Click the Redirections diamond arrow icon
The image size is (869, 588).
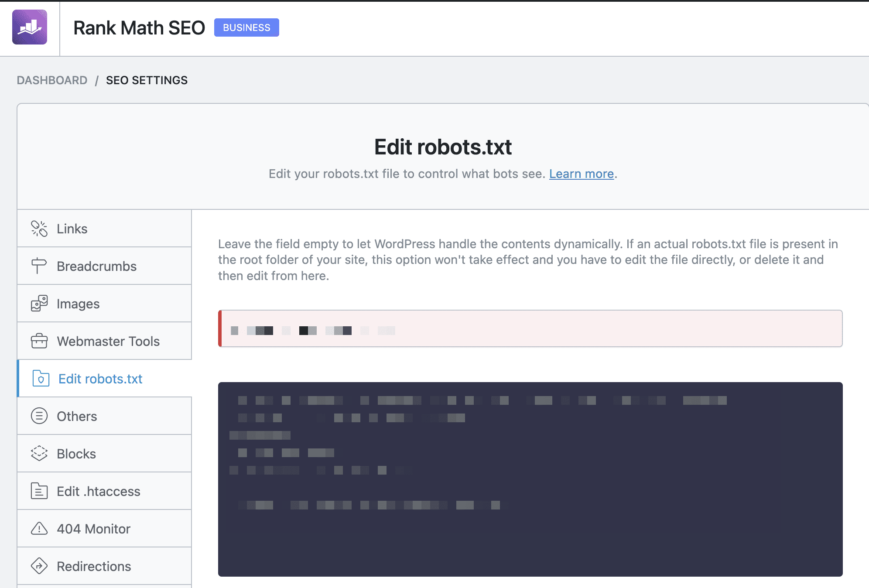coord(39,566)
